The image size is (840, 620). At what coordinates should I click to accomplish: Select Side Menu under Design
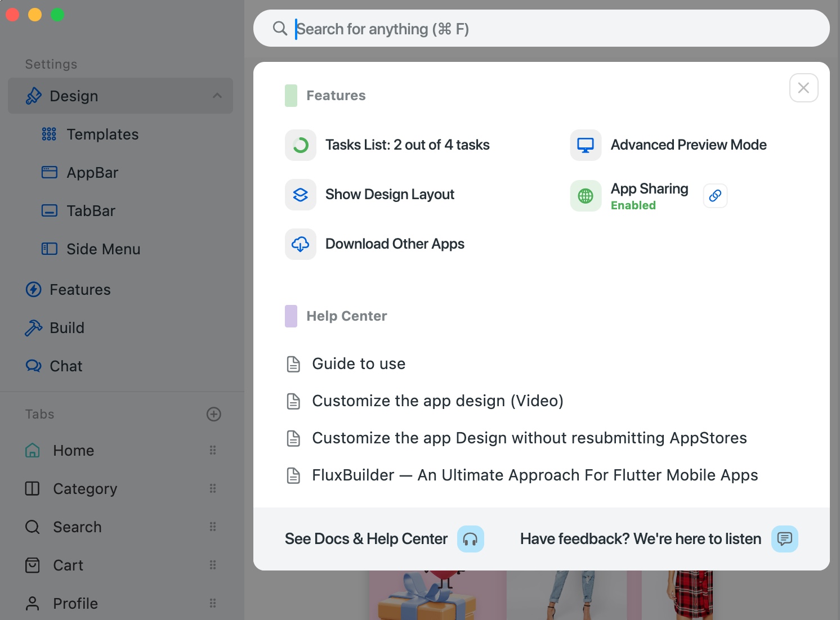(104, 249)
